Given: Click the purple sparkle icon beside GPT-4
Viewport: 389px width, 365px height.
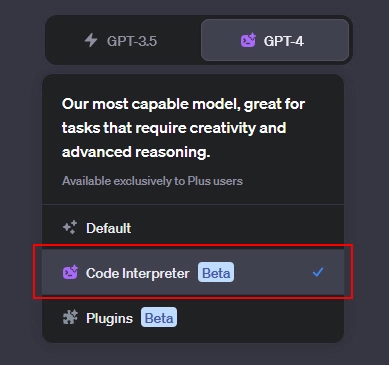Looking at the screenshot, I should click(248, 41).
